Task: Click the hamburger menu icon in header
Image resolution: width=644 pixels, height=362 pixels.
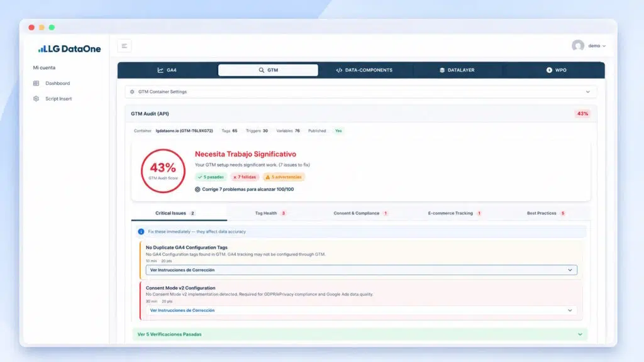Action: tap(124, 46)
